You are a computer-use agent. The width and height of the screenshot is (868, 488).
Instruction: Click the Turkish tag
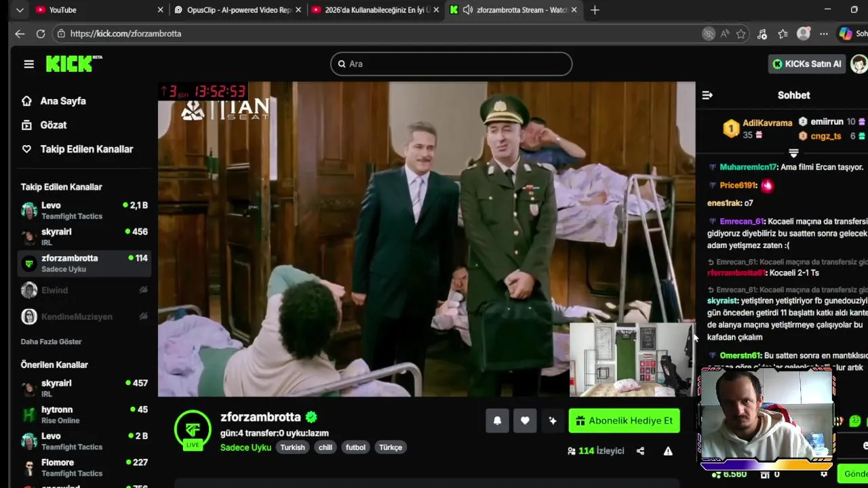(x=293, y=447)
